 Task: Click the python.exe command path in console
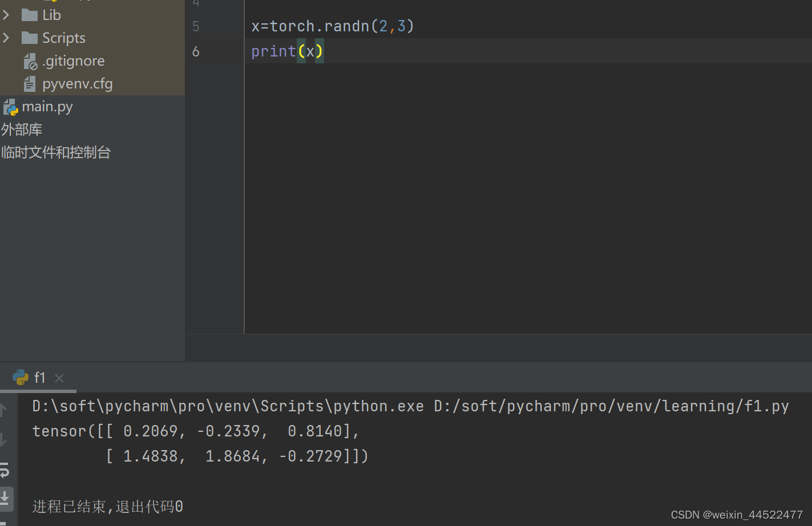click(228, 406)
